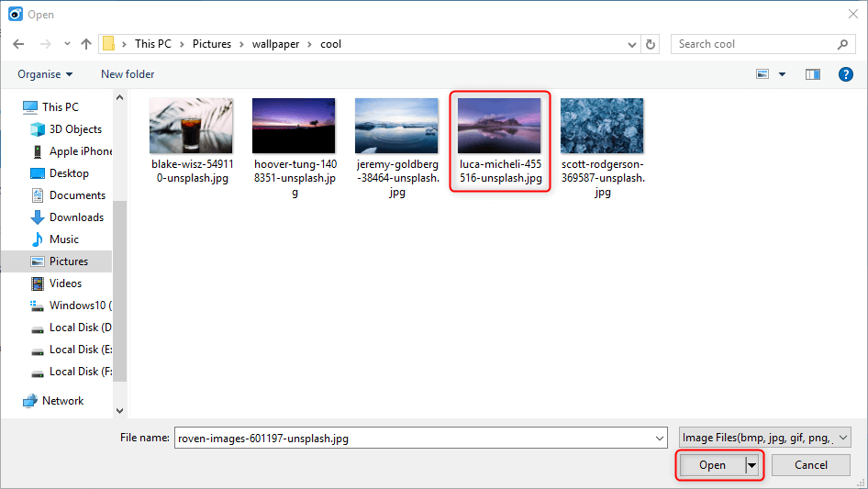Click the This PC monitor icon

[30, 107]
